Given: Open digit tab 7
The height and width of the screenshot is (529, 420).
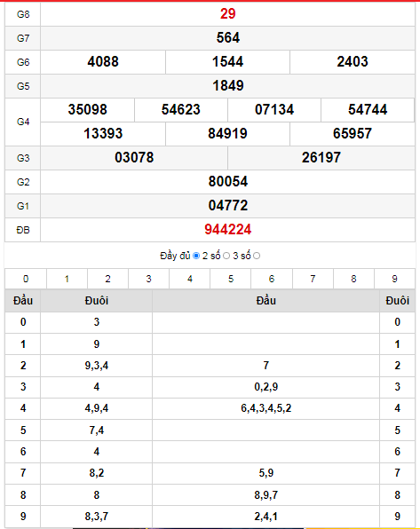Looking at the screenshot, I should click(313, 279).
